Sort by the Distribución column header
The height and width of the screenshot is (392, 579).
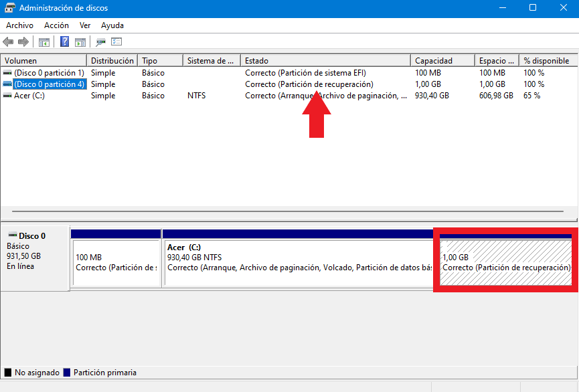pos(112,60)
